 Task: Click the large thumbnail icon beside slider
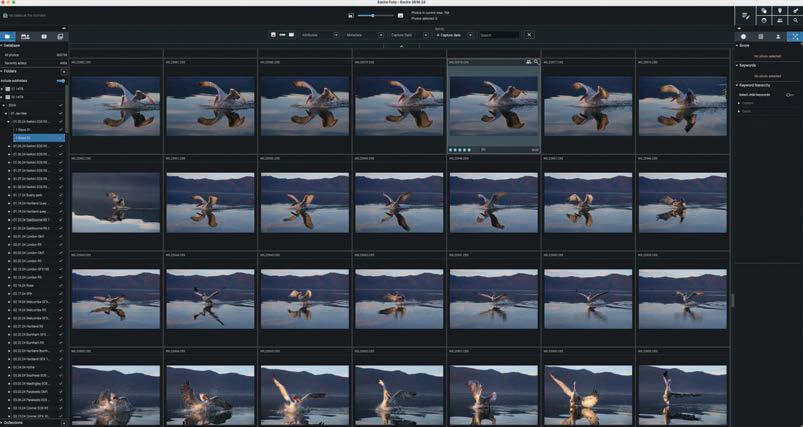coord(400,16)
